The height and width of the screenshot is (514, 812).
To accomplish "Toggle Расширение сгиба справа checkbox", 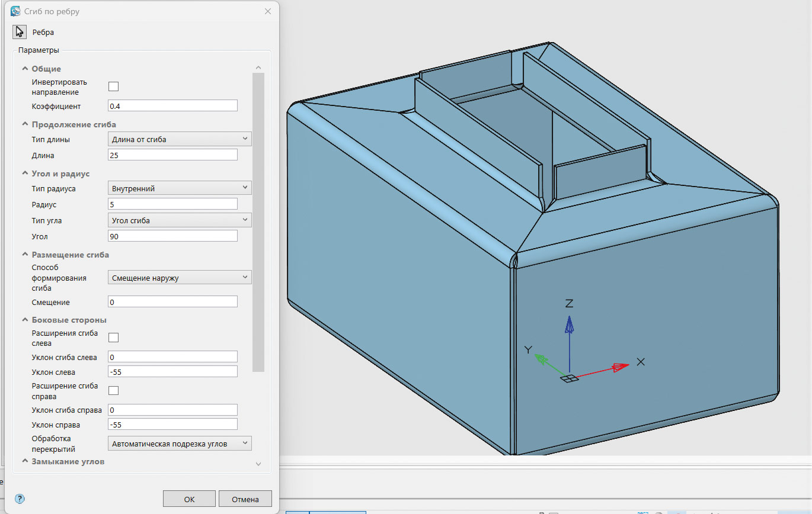I will pos(113,390).
